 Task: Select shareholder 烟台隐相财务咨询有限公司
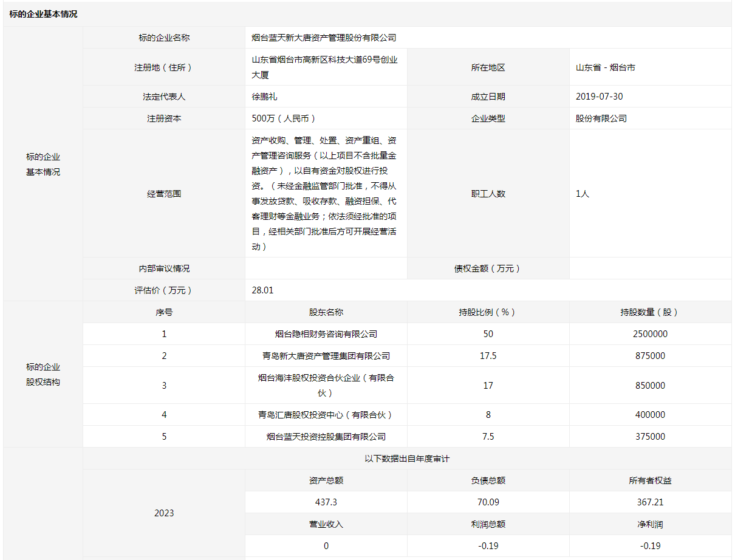(x=326, y=334)
